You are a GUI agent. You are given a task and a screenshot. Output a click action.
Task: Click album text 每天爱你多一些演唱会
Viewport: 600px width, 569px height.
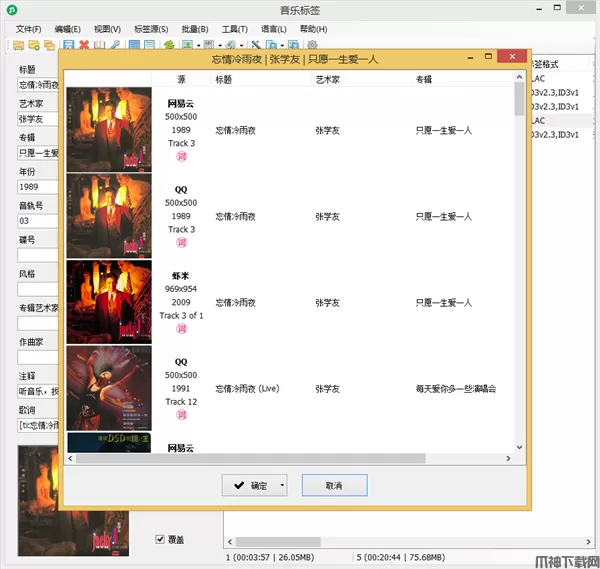(x=456, y=389)
